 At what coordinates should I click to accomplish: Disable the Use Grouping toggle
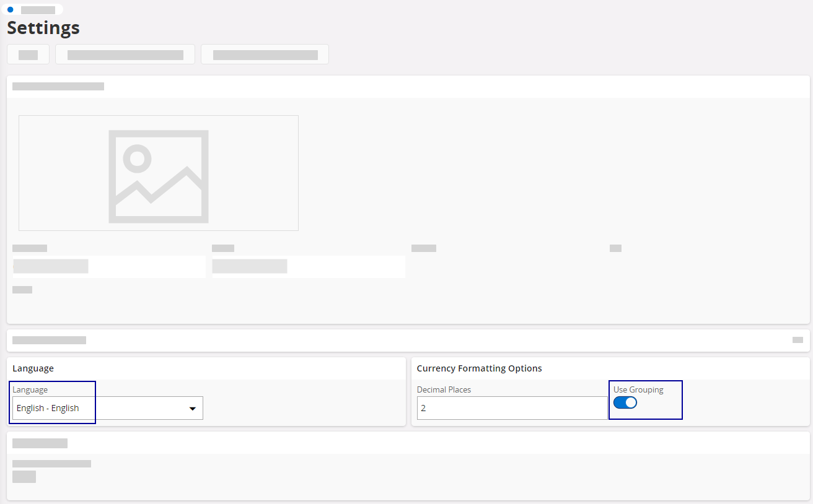tap(625, 402)
